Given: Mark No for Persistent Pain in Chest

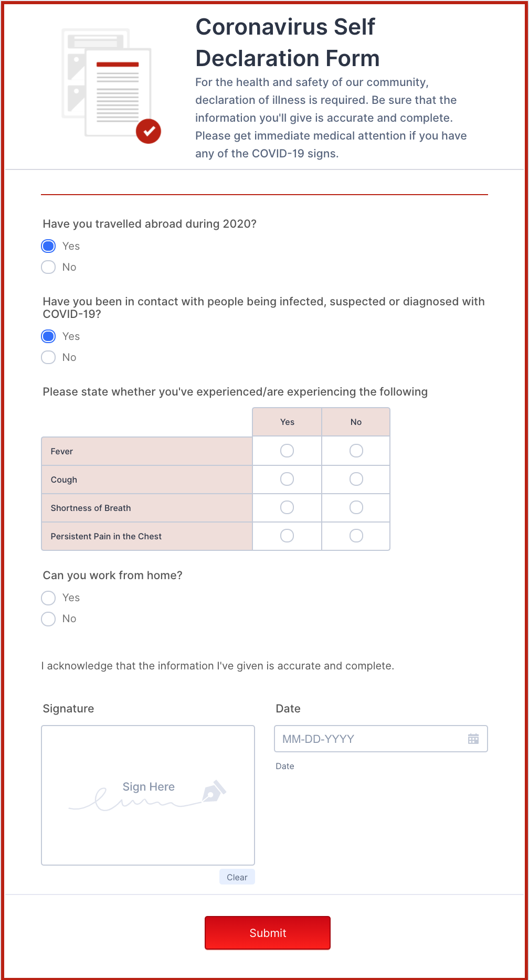Looking at the screenshot, I should [x=356, y=536].
